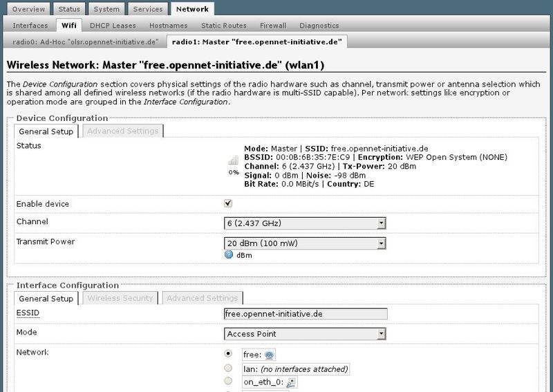Click the free network wifi icon
Screen dimensions: 553x392
pyautogui.click(x=269, y=355)
